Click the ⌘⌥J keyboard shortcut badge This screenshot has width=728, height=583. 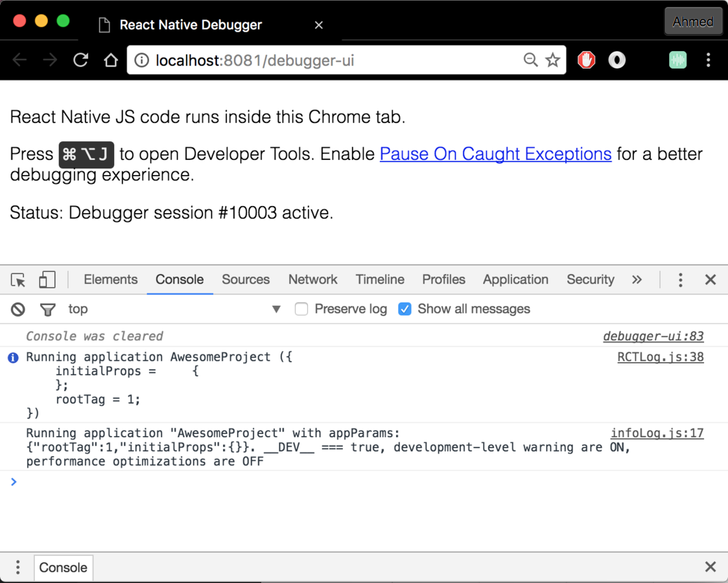click(x=86, y=154)
